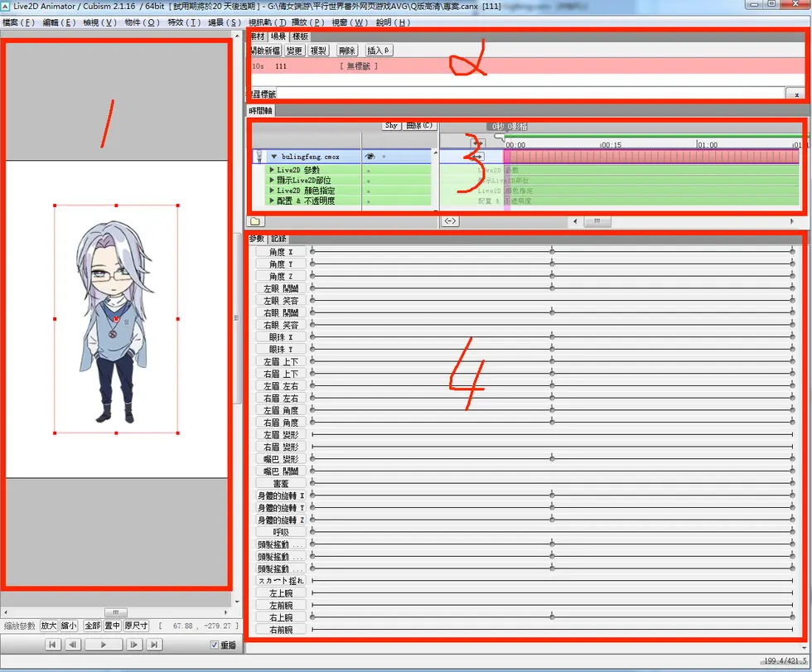Click the timeline playhead marker at 00:00
This screenshot has height=672, width=812.
(500, 137)
